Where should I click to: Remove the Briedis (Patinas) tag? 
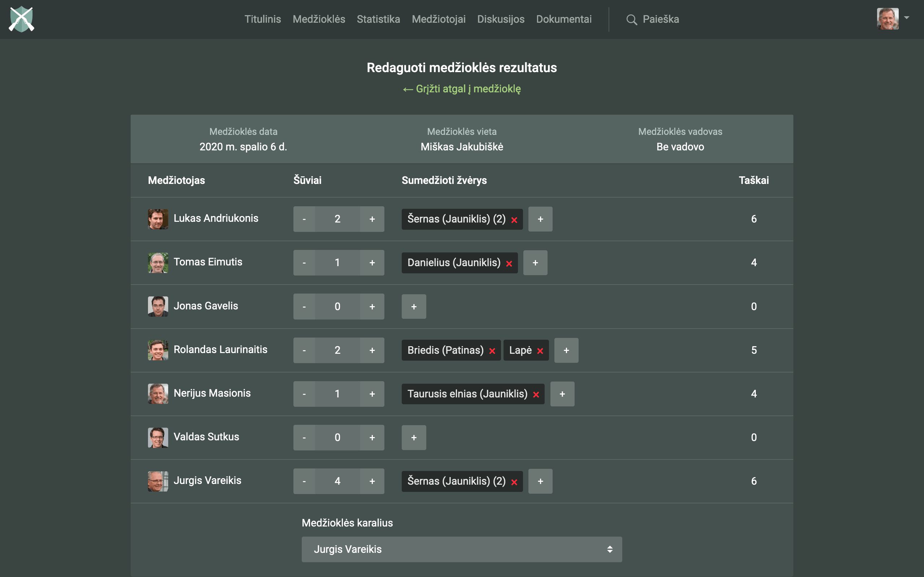[492, 351]
